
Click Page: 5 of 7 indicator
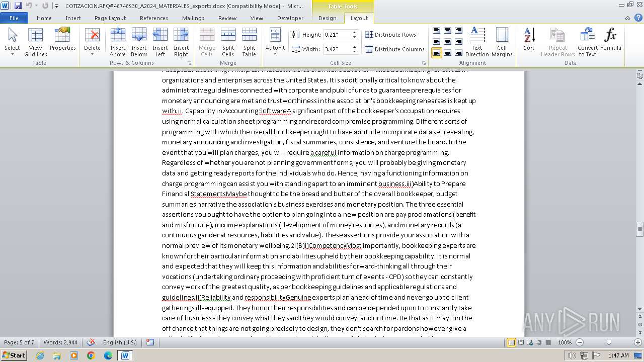pos(19,342)
